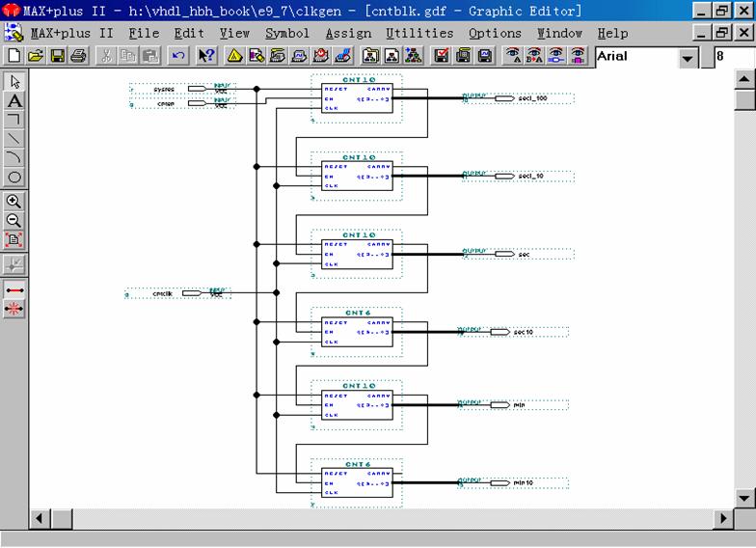Select the Circle drawing tool
This screenshot has height=548, width=756.
click(x=14, y=178)
